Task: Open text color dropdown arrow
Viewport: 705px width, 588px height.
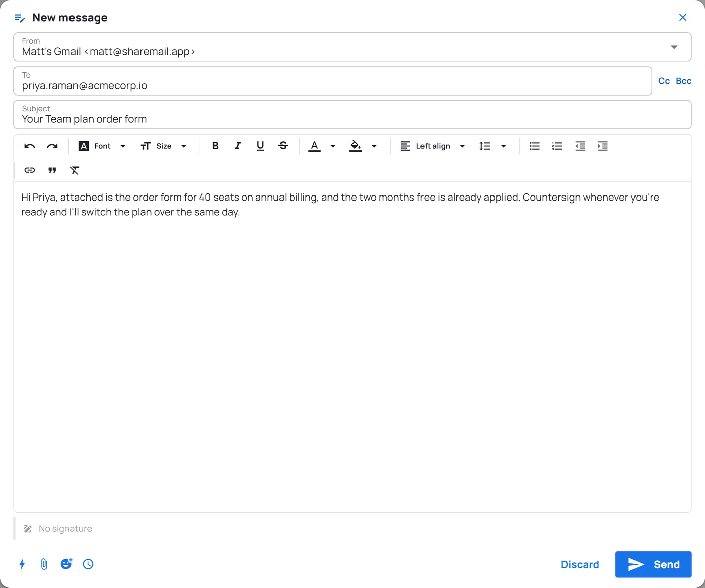Action: (333, 146)
